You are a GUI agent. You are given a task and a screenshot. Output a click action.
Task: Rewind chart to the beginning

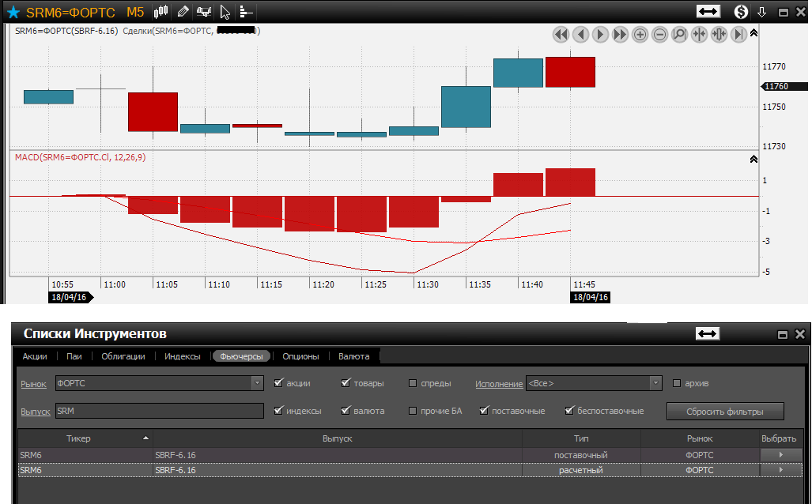[x=561, y=34]
